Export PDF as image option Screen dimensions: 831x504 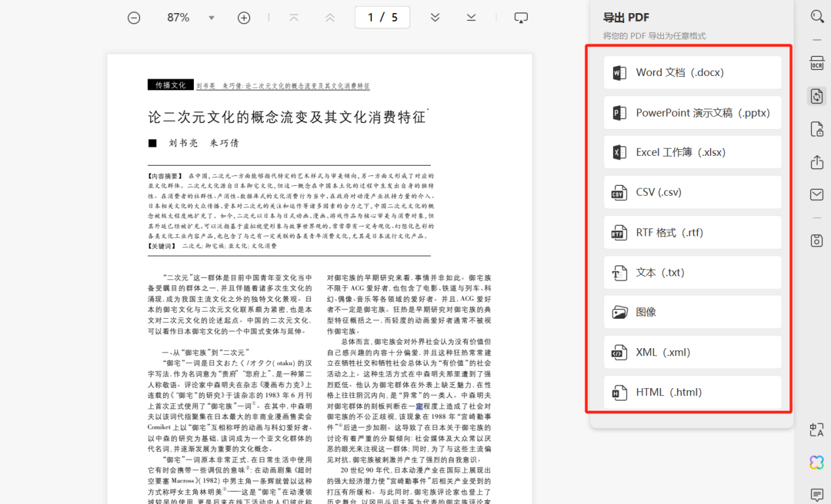[x=692, y=312]
